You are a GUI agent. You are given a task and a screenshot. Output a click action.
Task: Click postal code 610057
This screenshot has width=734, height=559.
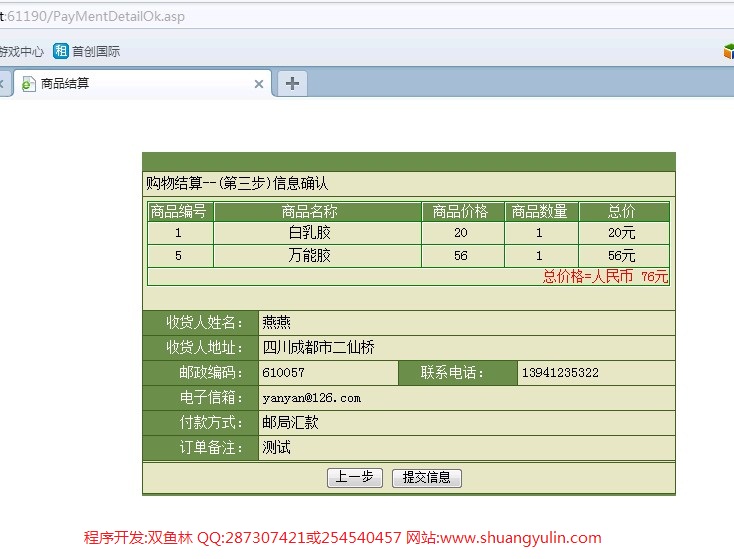click(283, 373)
